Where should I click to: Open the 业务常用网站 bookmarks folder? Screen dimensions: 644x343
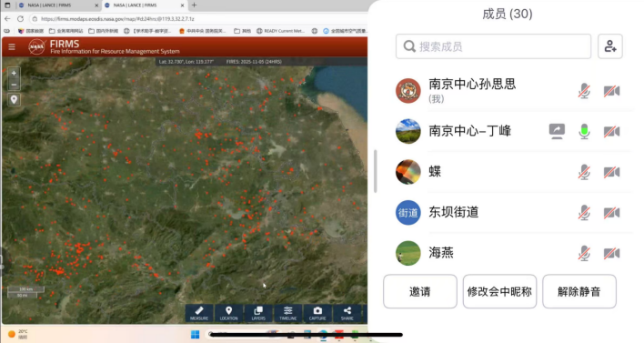65,31
